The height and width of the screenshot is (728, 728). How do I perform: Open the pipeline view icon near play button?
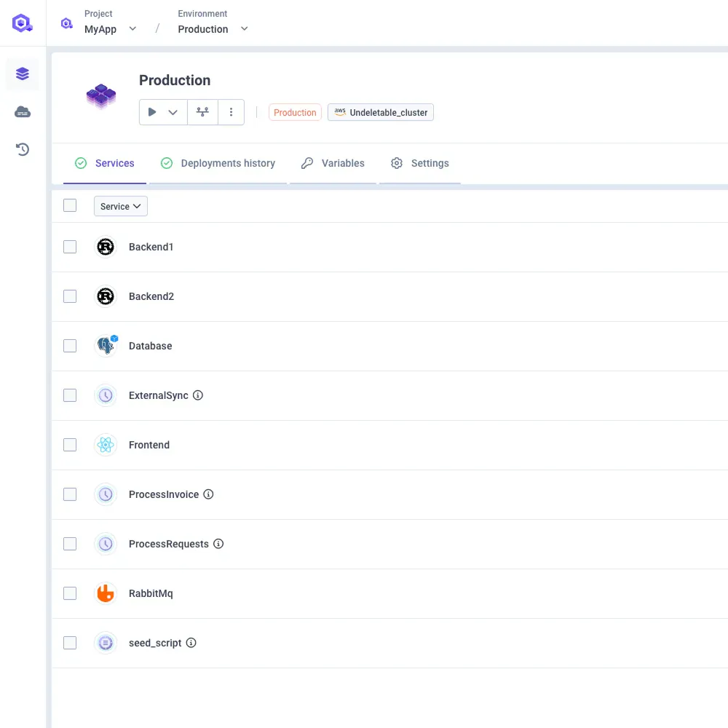click(202, 111)
